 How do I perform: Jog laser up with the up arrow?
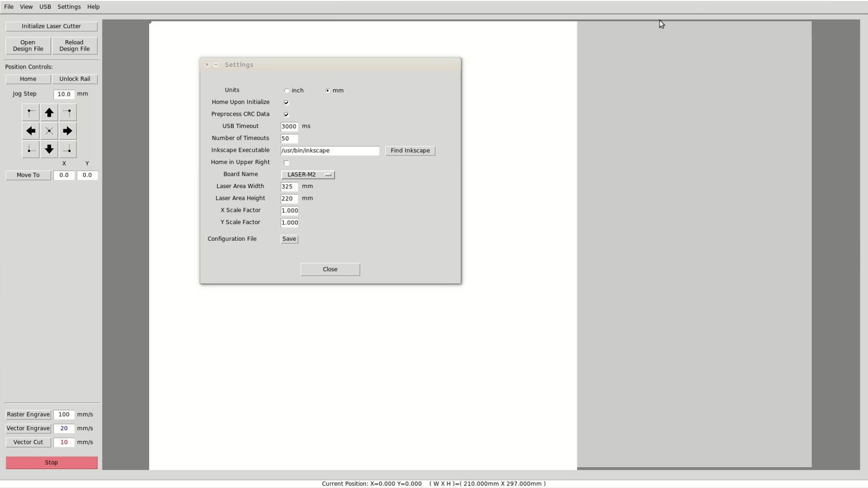(49, 113)
